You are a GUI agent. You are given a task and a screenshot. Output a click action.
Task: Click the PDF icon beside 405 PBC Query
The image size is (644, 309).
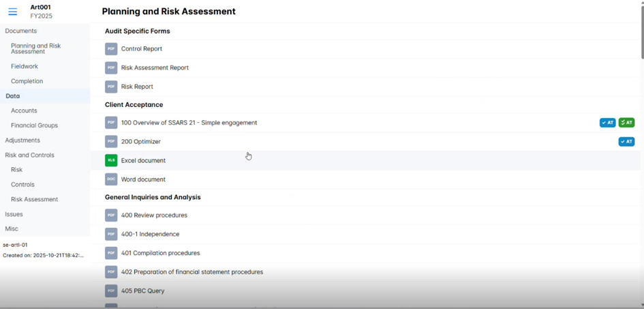pos(111,291)
